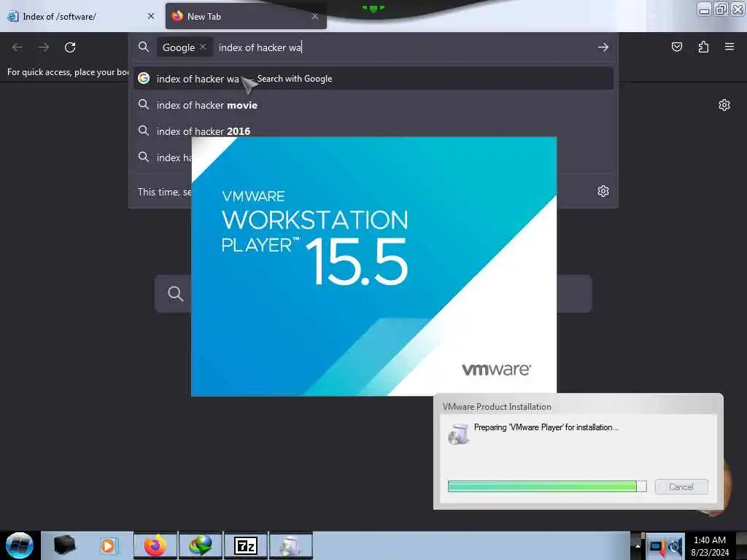The image size is (747, 560).
Task: Open Internet Download Manager taskbar icon
Action: [200, 545]
